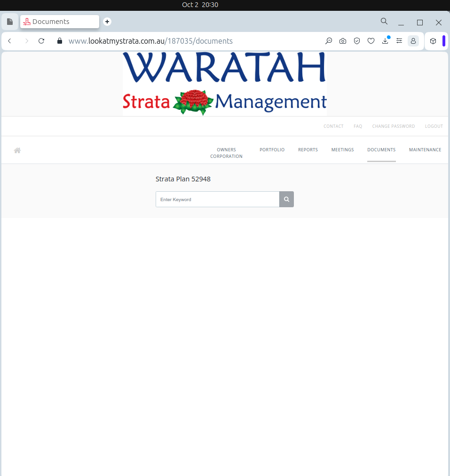Go back using the browser back arrow

pyautogui.click(x=9, y=41)
